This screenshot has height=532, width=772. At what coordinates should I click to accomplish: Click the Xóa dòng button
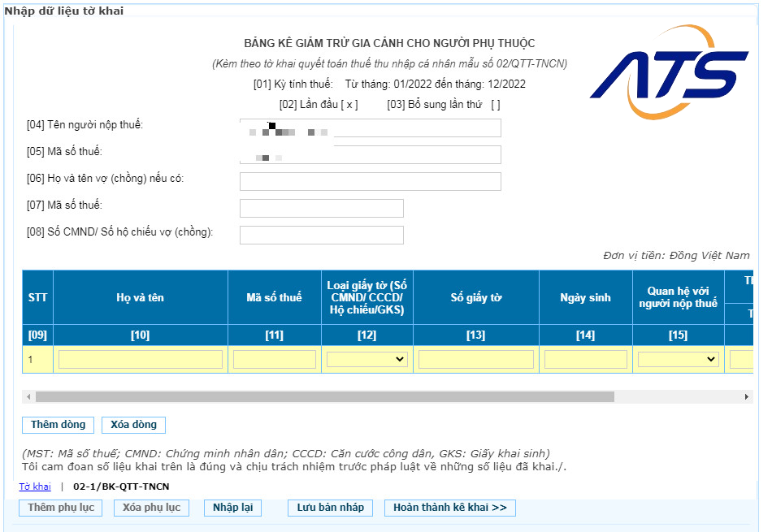pyautogui.click(x=134, y=425)
